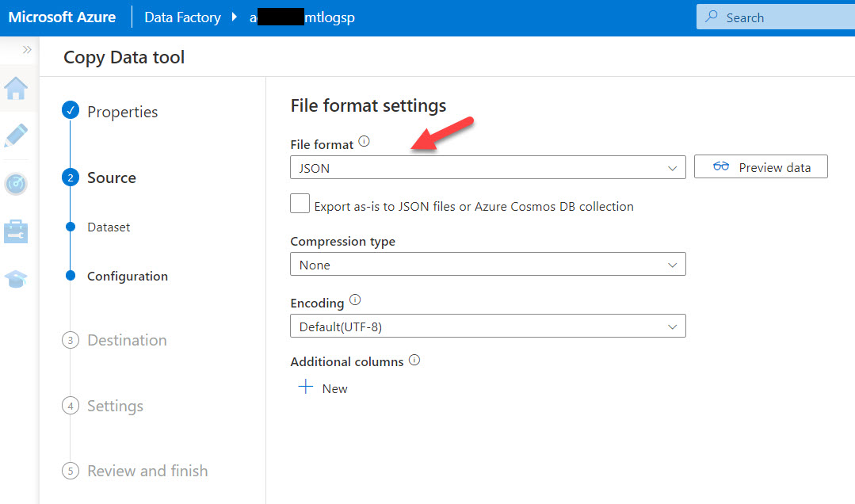Select the Source step numbered circle

pos(71,178)
